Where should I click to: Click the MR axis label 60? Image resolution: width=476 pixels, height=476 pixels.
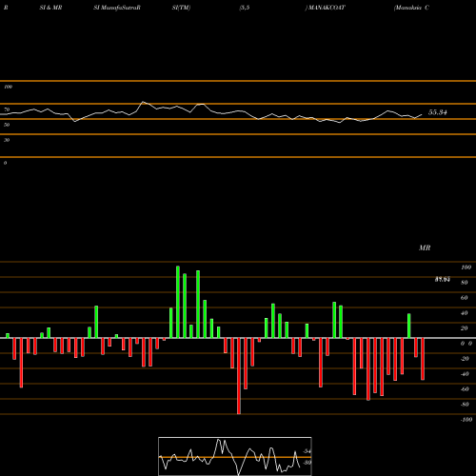point(465,298)
